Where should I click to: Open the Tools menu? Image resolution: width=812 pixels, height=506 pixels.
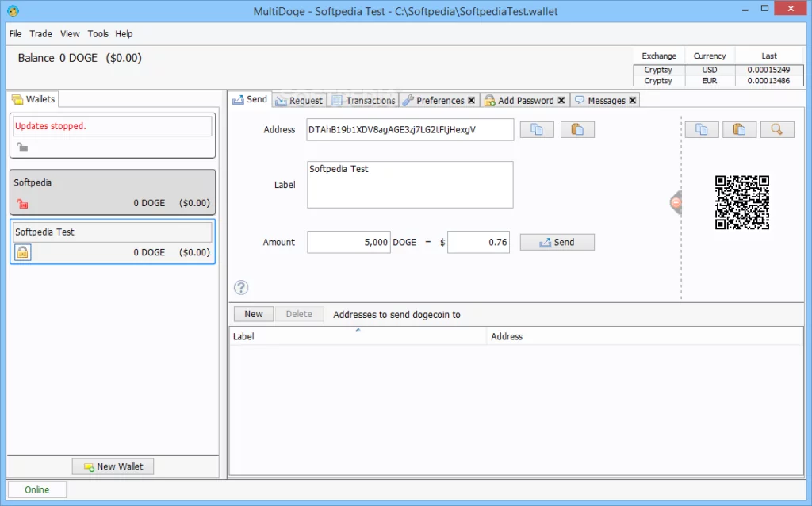tap(98, 34)
